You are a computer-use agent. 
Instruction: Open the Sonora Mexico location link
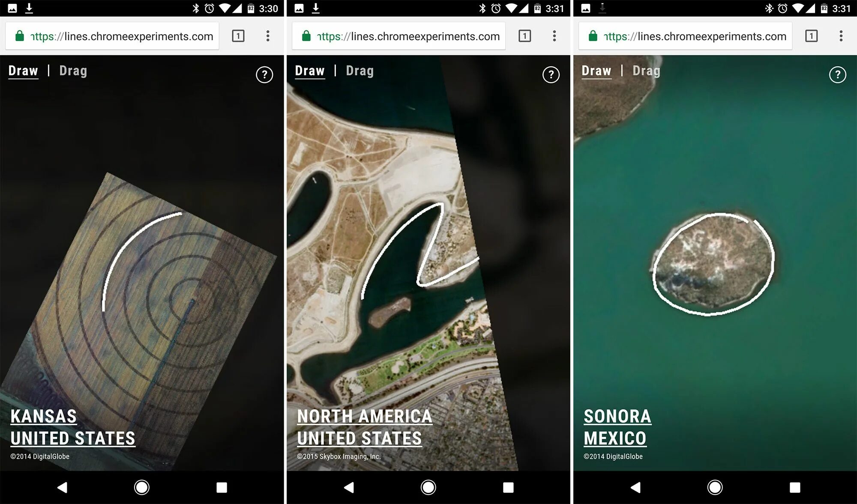617,427
